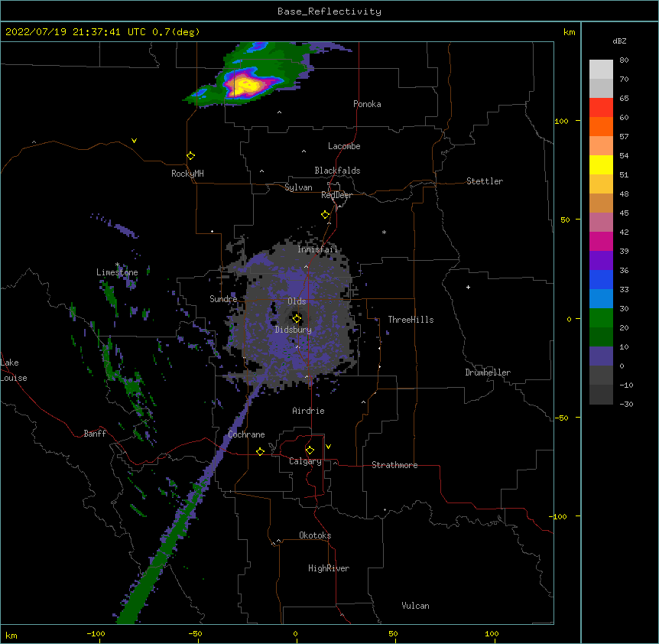The height and width of the screenshot is (644, 659).
Task: Select the 80 dBZ white legend swatch
Action: pyautogui.click(x=601, y=69)
